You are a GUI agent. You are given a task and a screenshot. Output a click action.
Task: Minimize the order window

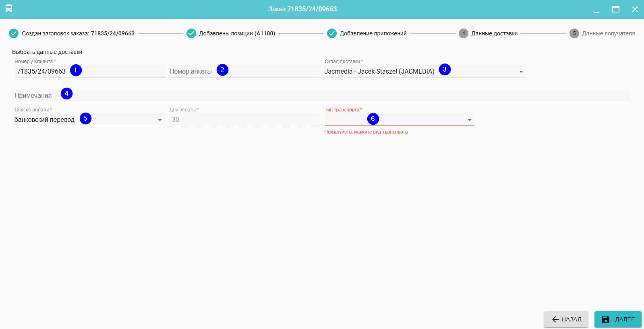[x=596, y=9]
